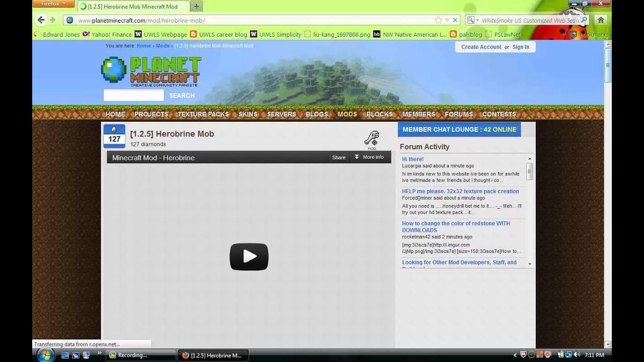644x362 pixels.
Task: Open the FORUMS navigation item
Action: 459,114
